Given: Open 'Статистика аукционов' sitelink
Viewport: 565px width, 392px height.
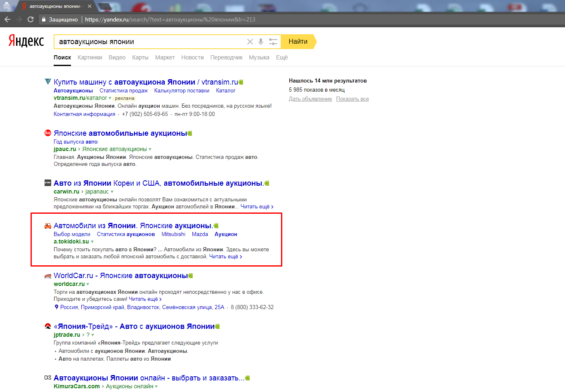Looking at the screenshot, I should point(126,234).
